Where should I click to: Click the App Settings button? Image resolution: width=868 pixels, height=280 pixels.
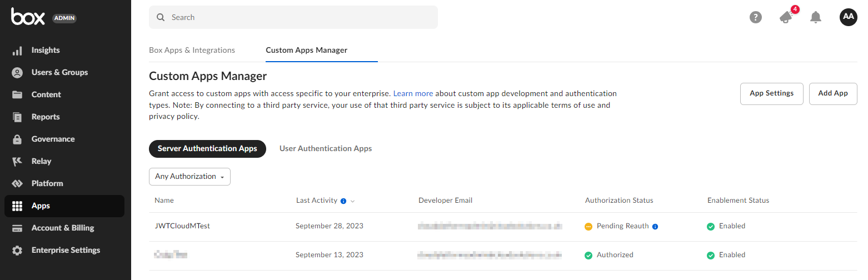[x=772, y=93]
